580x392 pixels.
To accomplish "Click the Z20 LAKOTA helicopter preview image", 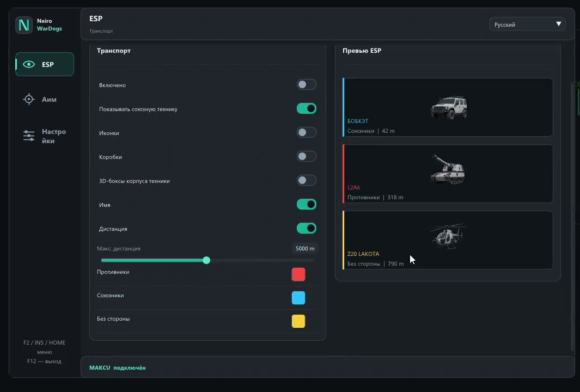I will coord(447,236).
